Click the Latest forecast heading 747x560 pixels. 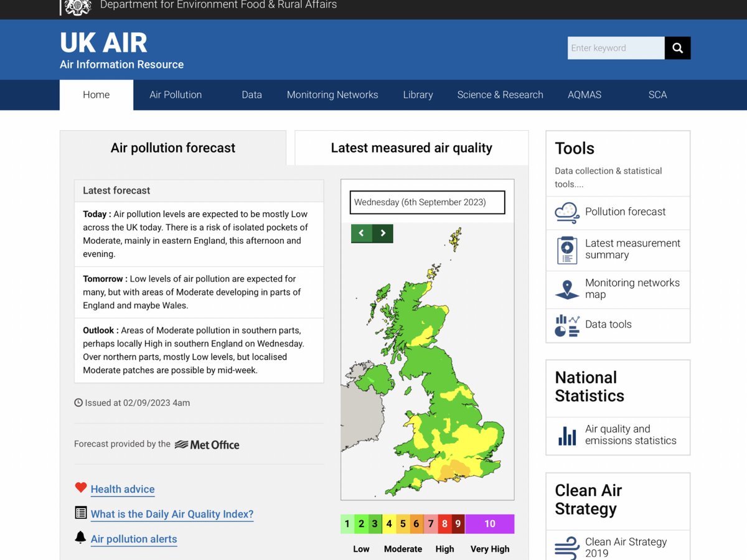click(116, 190)
